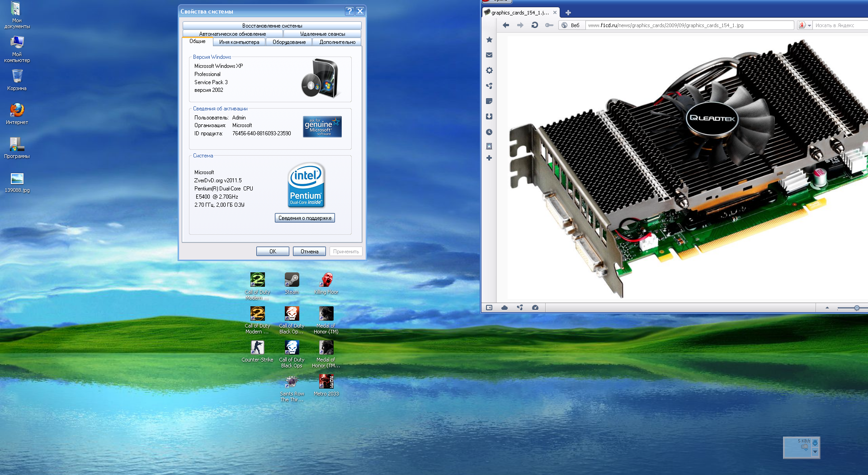
Task: Reload the page in Opera
Action: (535, 25)
